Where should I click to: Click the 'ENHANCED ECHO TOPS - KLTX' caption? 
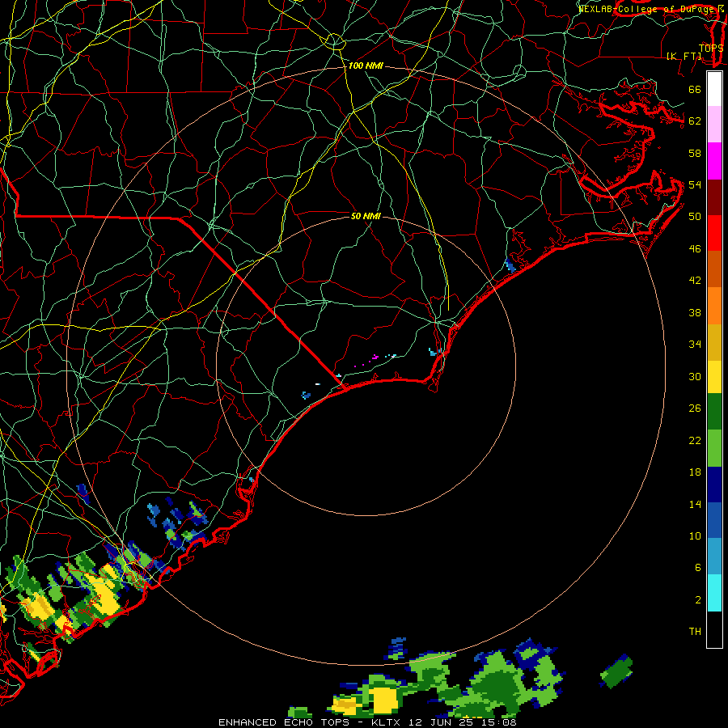(x=311, y=722)
